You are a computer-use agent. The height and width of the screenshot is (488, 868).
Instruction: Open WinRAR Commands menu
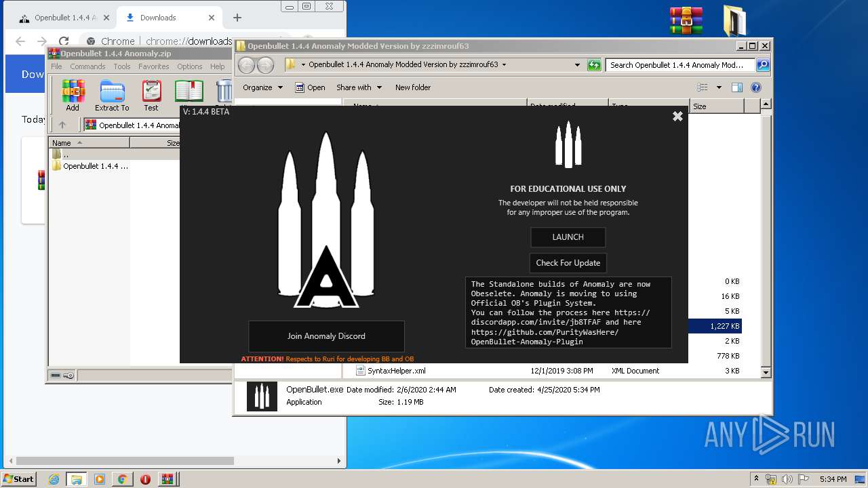87,66
